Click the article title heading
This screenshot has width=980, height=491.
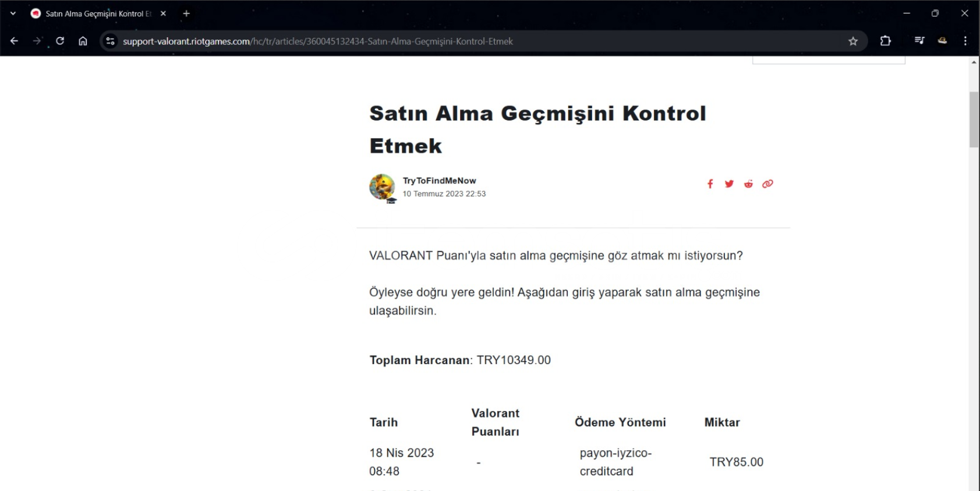tap(537, 129)
